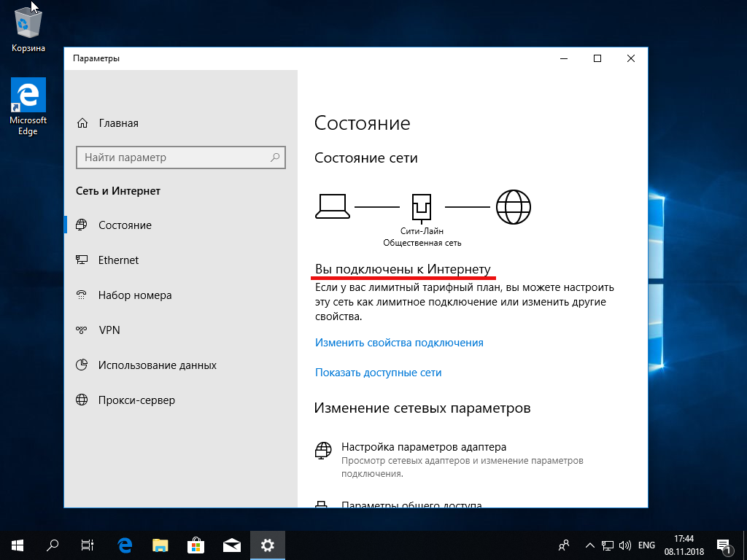747x560 pixels.
Task: Click the phone icon beside Набор номера
Action: [x=82, y=295]
